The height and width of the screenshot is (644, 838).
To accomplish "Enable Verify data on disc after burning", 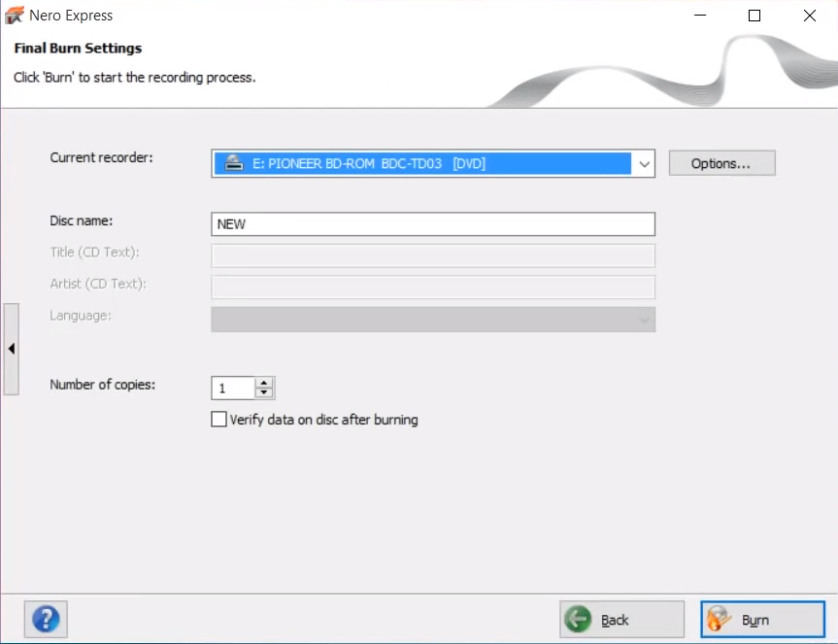I will pyautogui.click(x=218, y=420).
